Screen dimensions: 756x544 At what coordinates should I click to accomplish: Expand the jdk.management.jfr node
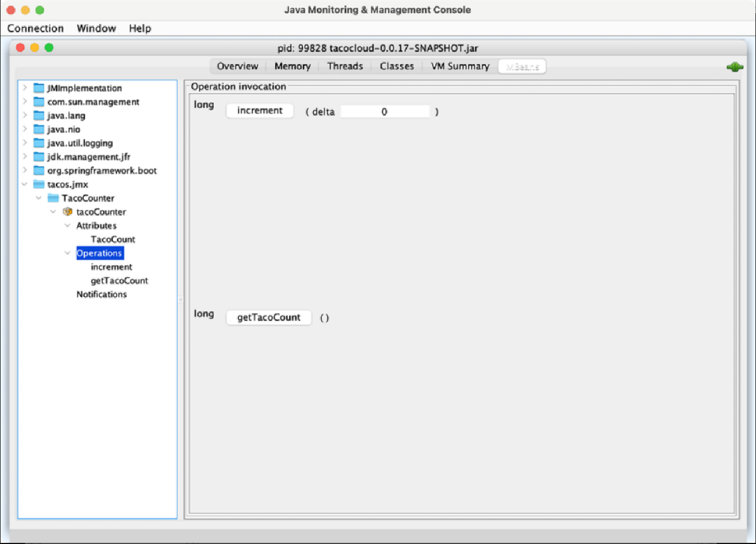coord(25,157)
